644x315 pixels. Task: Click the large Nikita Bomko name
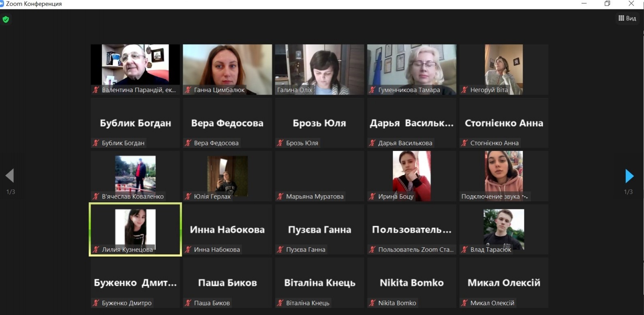(x=412, y=283)
